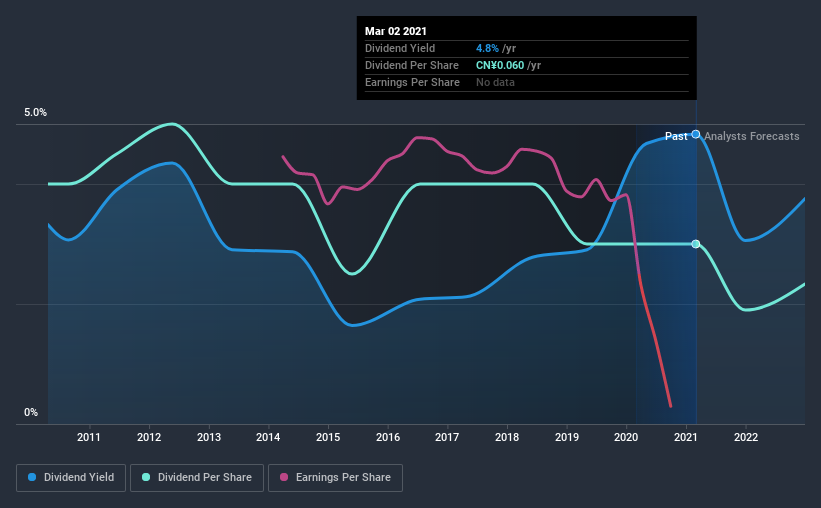Click the 'Analysts Forecasts' label
Image resolution: width=821 pixels, height=508 pixels.
pos(751,136)
